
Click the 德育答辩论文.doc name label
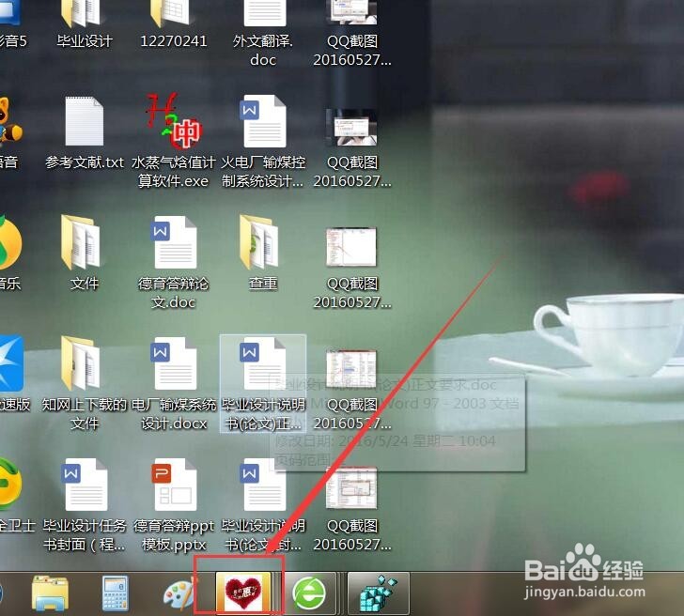[x=173, y=293]
